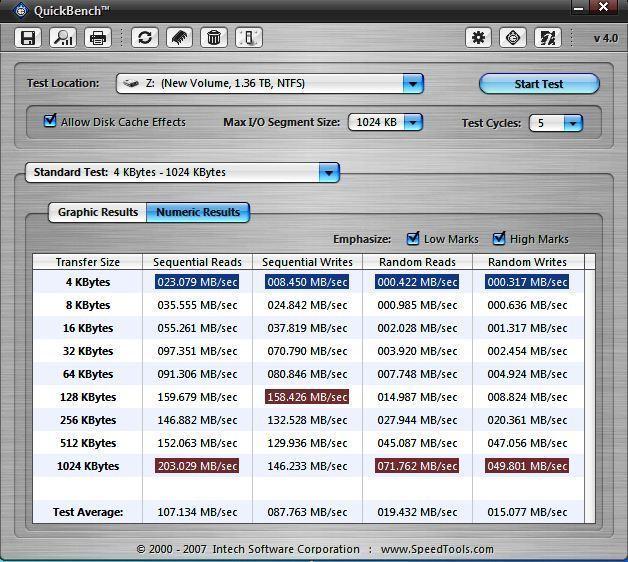Screen dimensions: 628x562
Task: Select the Numeric Results tab
Action: 198,212
